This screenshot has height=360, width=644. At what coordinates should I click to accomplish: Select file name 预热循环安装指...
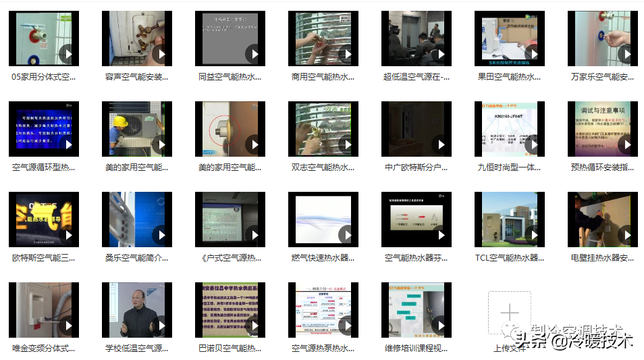603,168
